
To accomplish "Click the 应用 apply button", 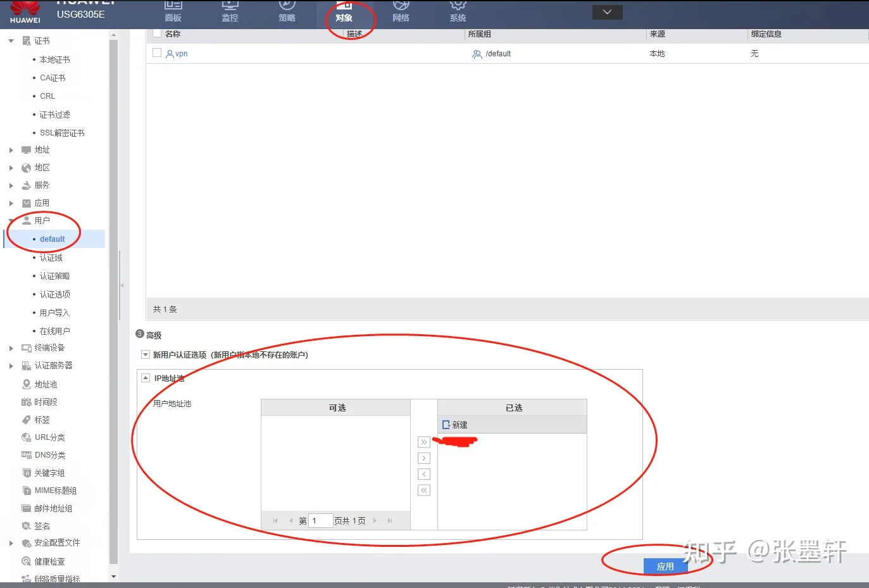I will tap(665, 566).
